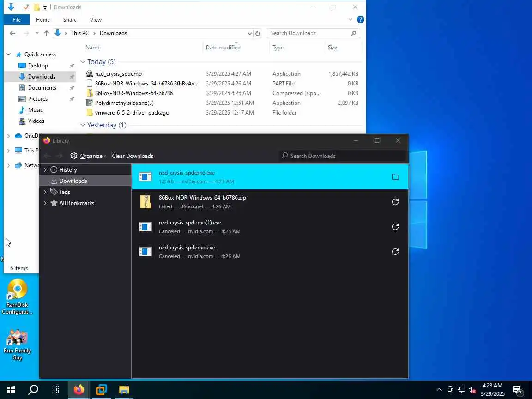Expand the Explorer ribbon chevron
The image size is (532, 399).
tap(351, 20)
